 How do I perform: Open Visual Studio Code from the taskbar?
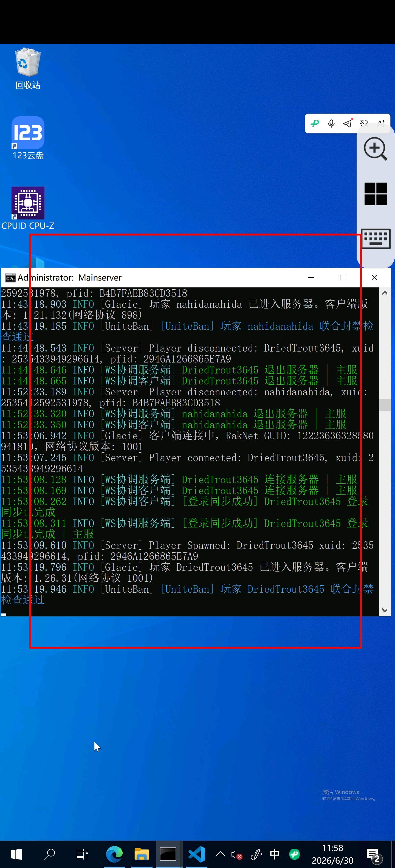point(197,854)
